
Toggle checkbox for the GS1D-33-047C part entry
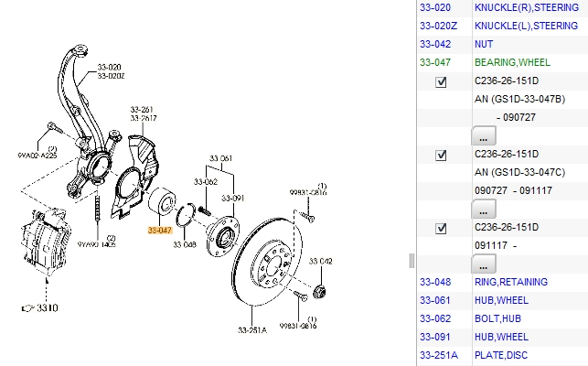[x=442, y=155]
